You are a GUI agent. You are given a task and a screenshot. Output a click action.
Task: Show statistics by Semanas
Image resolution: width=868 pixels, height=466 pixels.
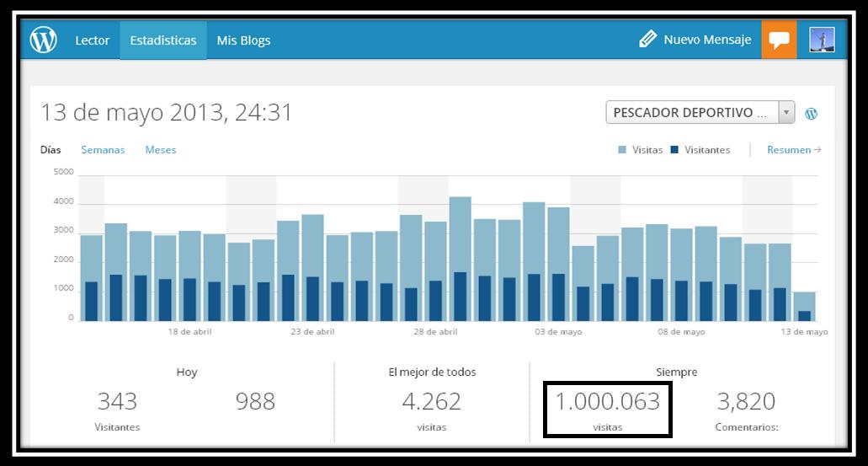click(x=103, y=150)
